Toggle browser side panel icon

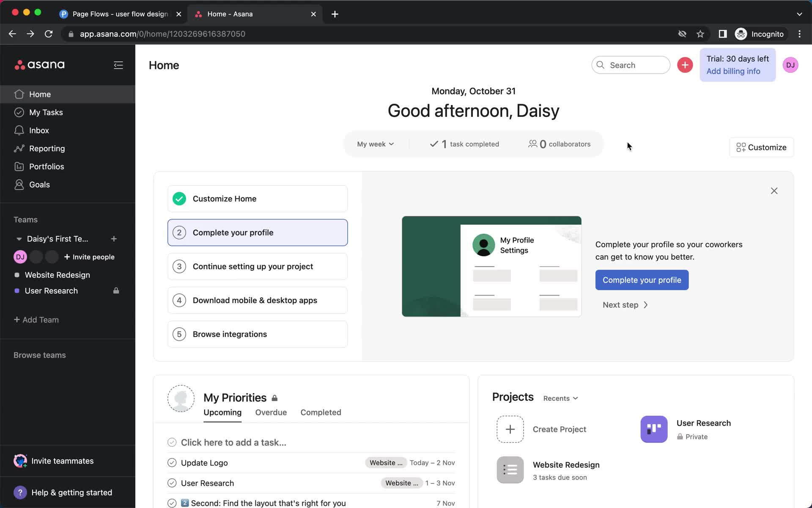tap(723, 34)
